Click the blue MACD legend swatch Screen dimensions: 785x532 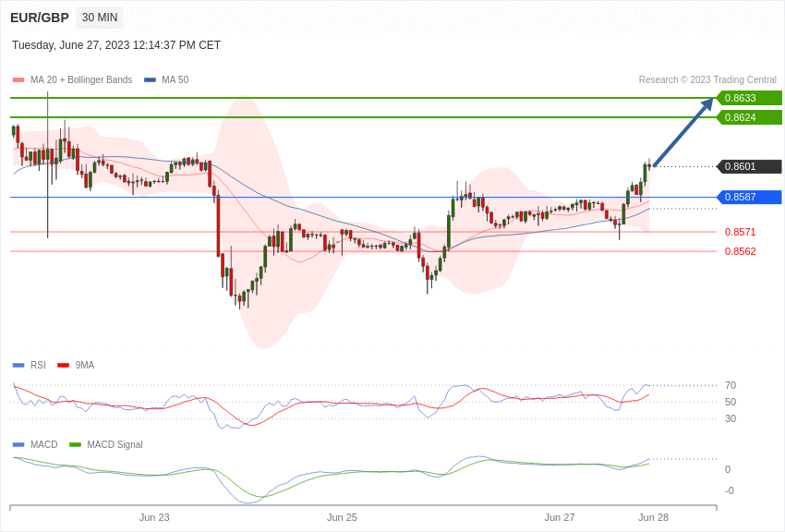coord(18,444)
